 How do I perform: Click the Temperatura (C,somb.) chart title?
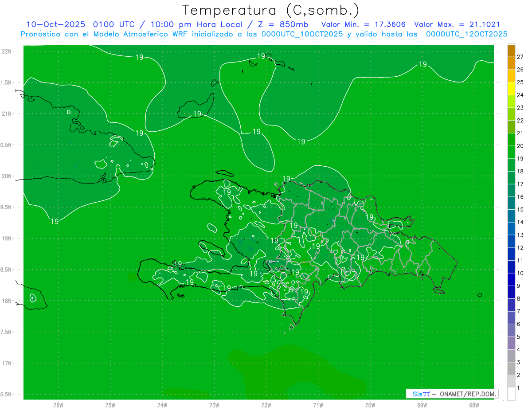(270, 10)
